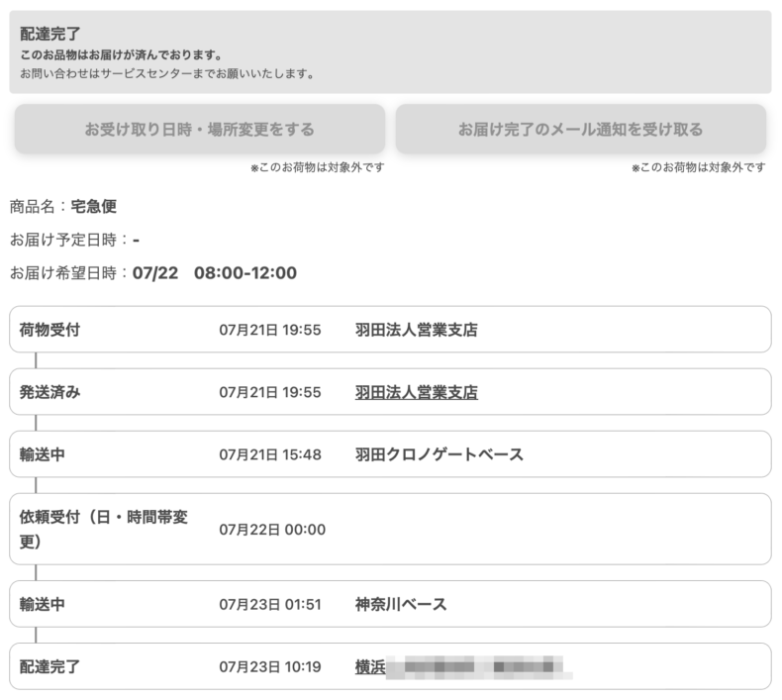Click the 07月22日 00:00 timestamp

pyautogui.click(x=271, y=529)
